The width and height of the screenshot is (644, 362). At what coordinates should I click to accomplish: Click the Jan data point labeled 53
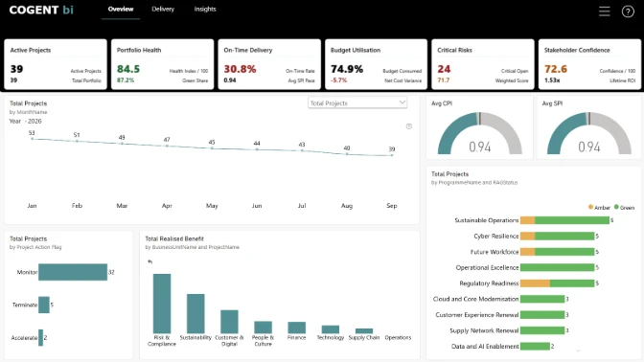[x=32, y=139]
